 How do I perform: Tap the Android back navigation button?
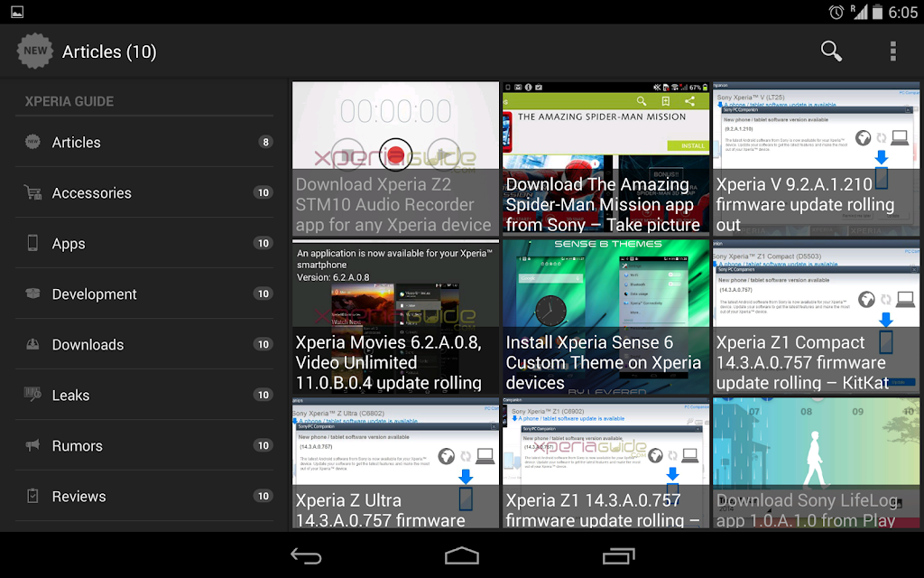point(306,555)
